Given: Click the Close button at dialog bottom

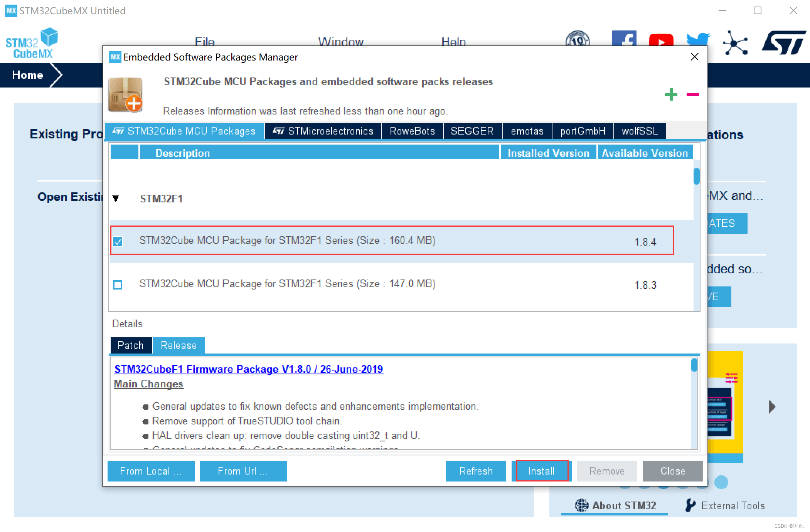Looking at the screenshot, I should (x=672, y=471).
